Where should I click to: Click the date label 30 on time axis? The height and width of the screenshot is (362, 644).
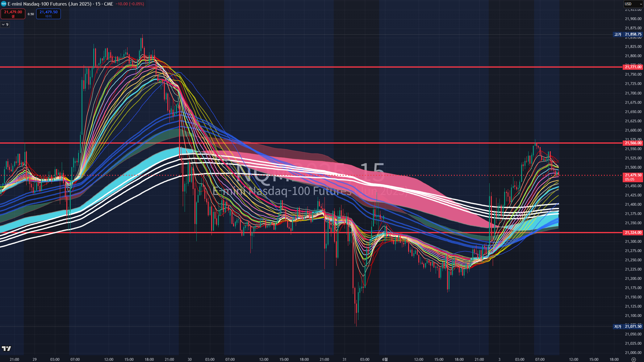click(x=190, y=360)
